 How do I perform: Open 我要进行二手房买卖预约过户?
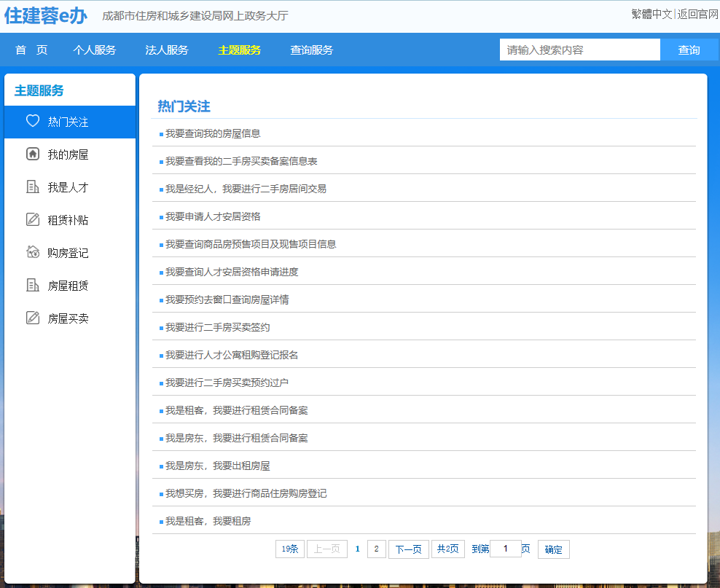[227, 383]
